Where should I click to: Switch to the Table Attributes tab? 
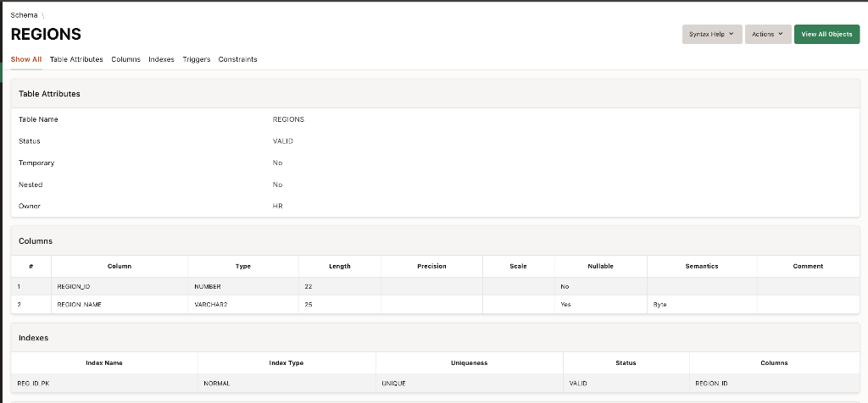click(76, 59)
